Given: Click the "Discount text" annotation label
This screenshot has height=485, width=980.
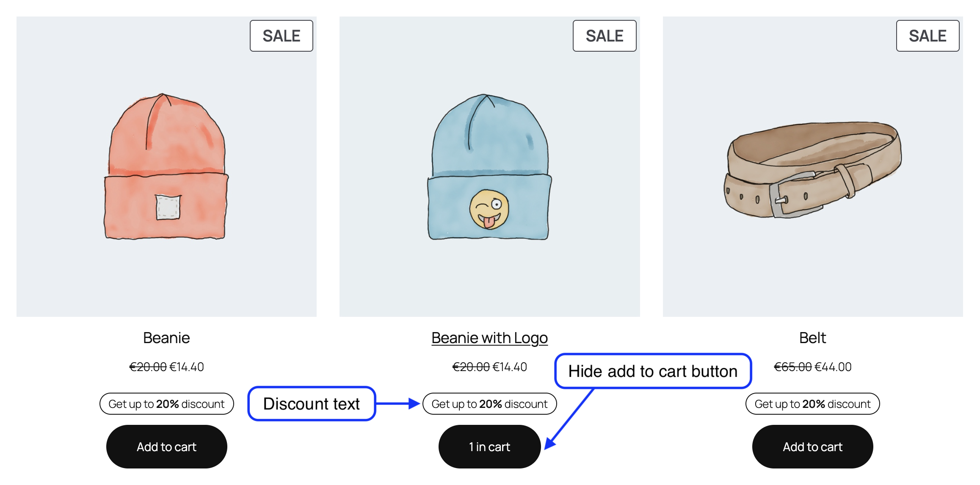Looking at the screenshot, I should tap(312, 404).
